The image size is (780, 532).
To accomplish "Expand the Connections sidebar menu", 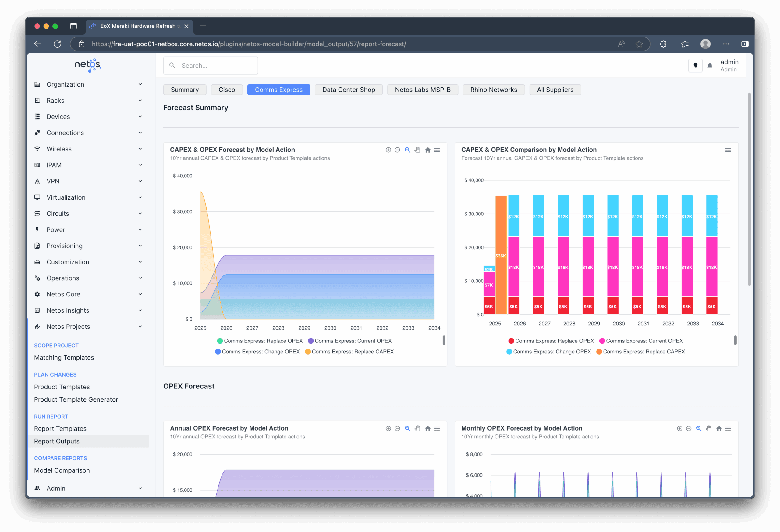I will coord(88,133).
